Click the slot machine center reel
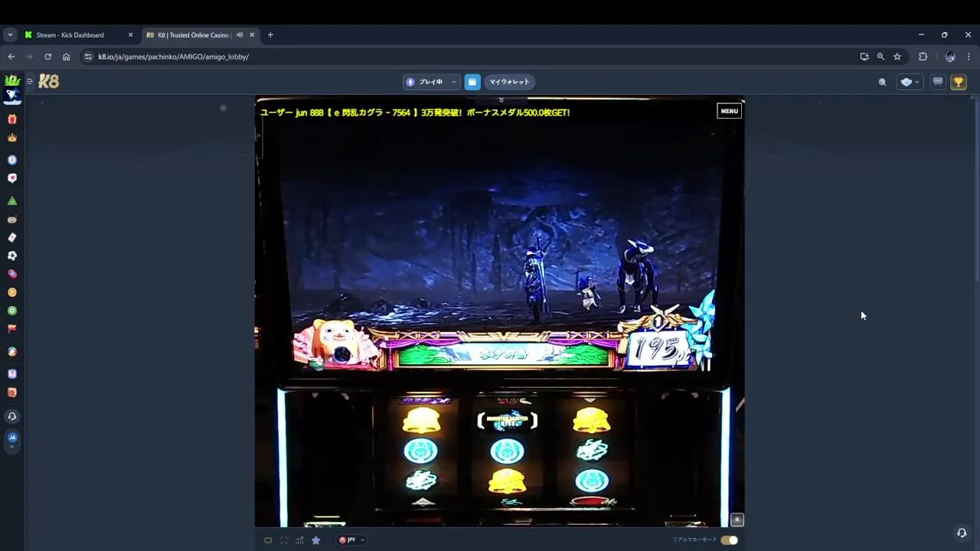 (x=507, y=452)
